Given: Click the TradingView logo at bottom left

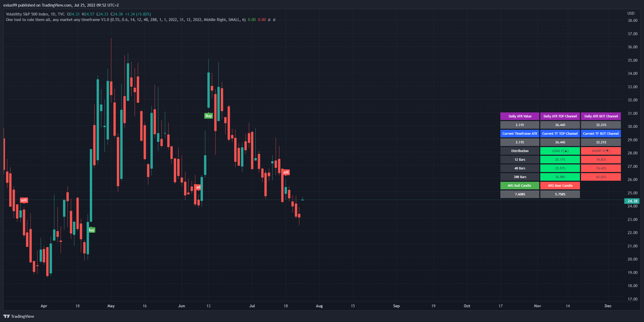Looking at the screenshot, I should click(19, 316).
